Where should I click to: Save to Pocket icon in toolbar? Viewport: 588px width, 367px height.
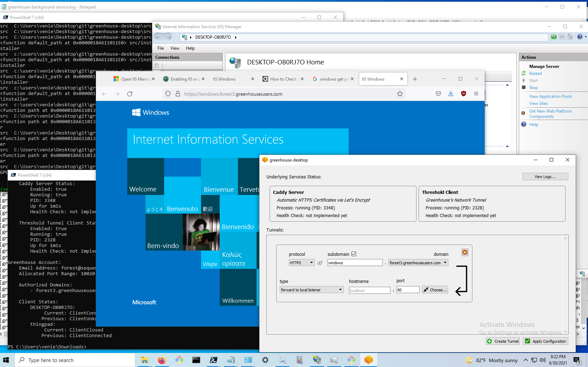[438, 94]
